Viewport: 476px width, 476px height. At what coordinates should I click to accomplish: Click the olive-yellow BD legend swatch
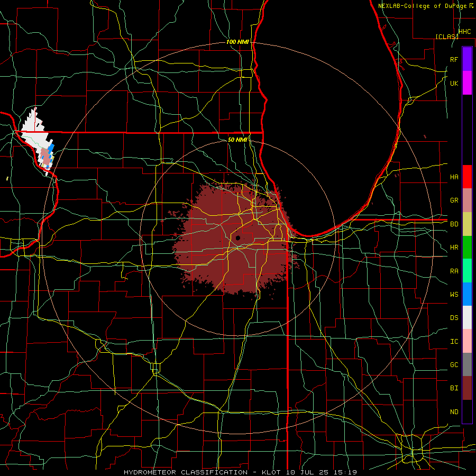point(467,224)
